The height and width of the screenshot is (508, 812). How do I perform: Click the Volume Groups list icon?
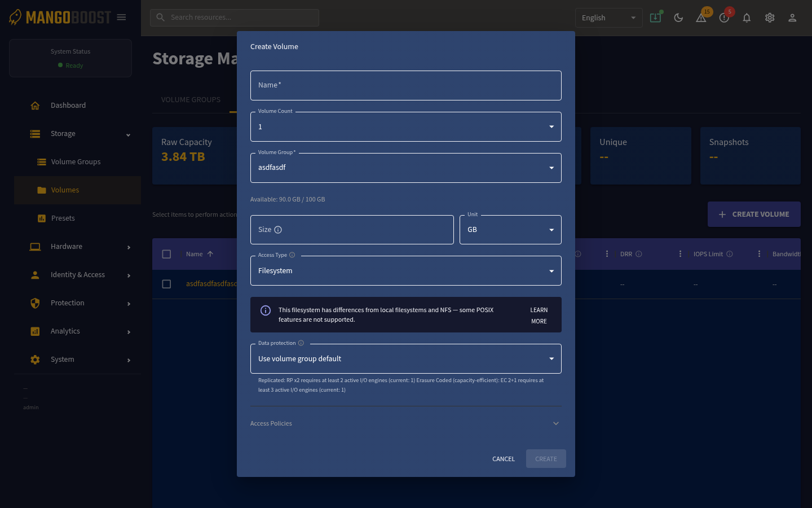[42, 162]
